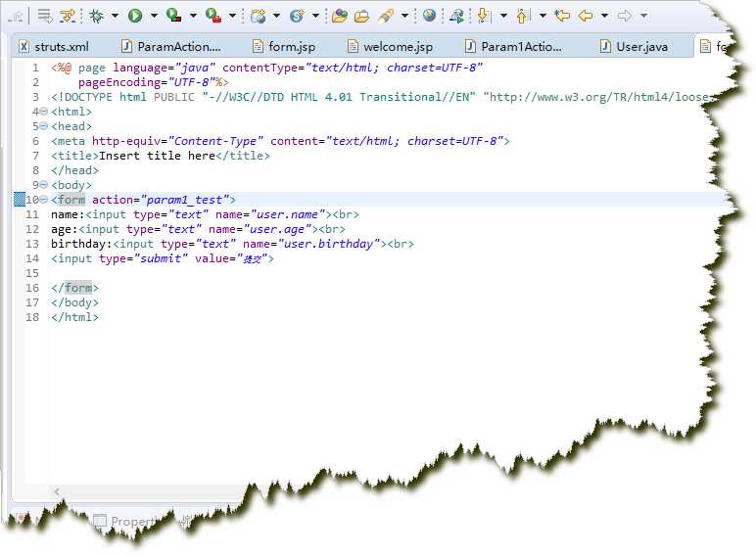Switch to the form.jsp tab

(x=284, y=47)
